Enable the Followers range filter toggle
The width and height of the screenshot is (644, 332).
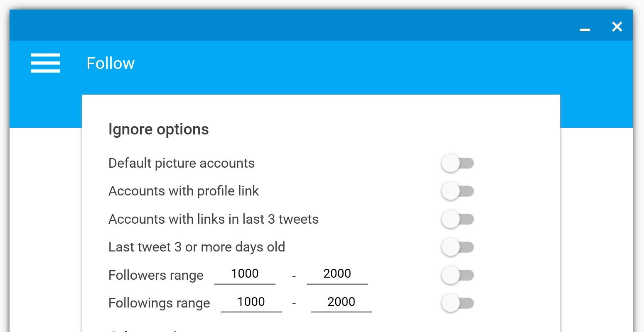tap(457, 275)
